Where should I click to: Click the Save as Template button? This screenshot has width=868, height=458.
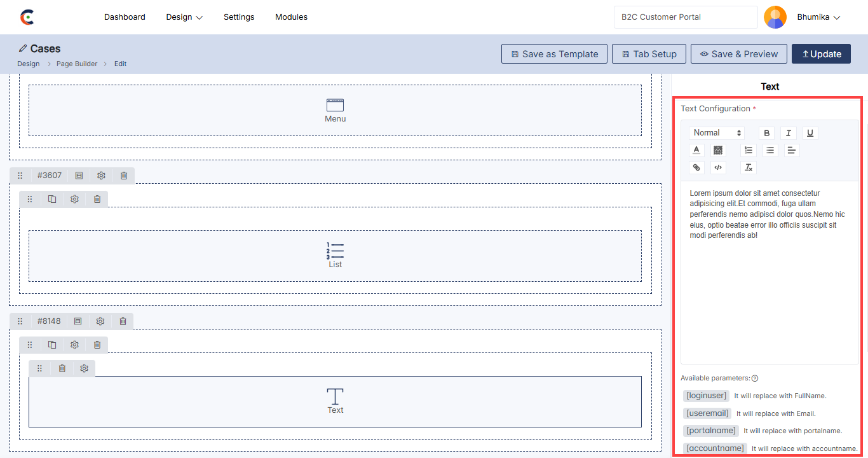pos(554,54)
